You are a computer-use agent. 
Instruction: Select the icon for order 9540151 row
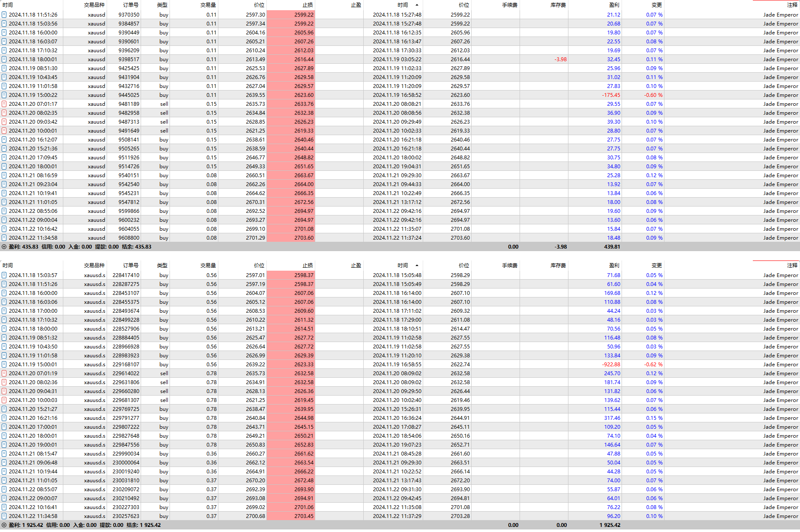coord(4,175)
